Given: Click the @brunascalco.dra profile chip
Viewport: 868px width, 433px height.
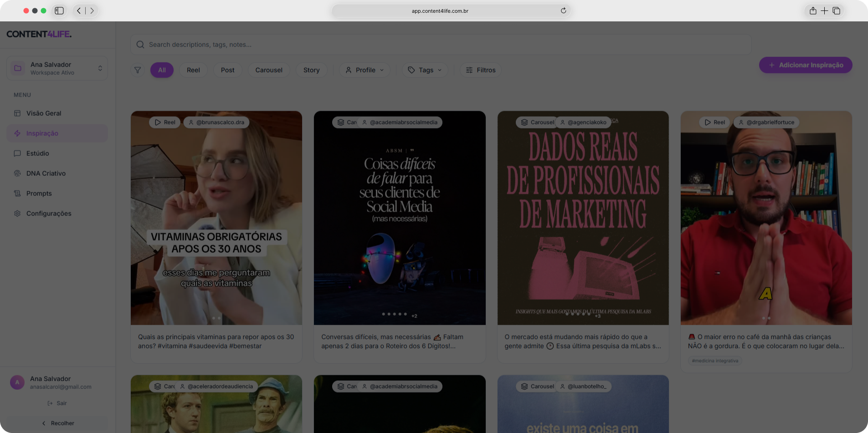Looking at the screenshot, I should click(x=216, y=122).
